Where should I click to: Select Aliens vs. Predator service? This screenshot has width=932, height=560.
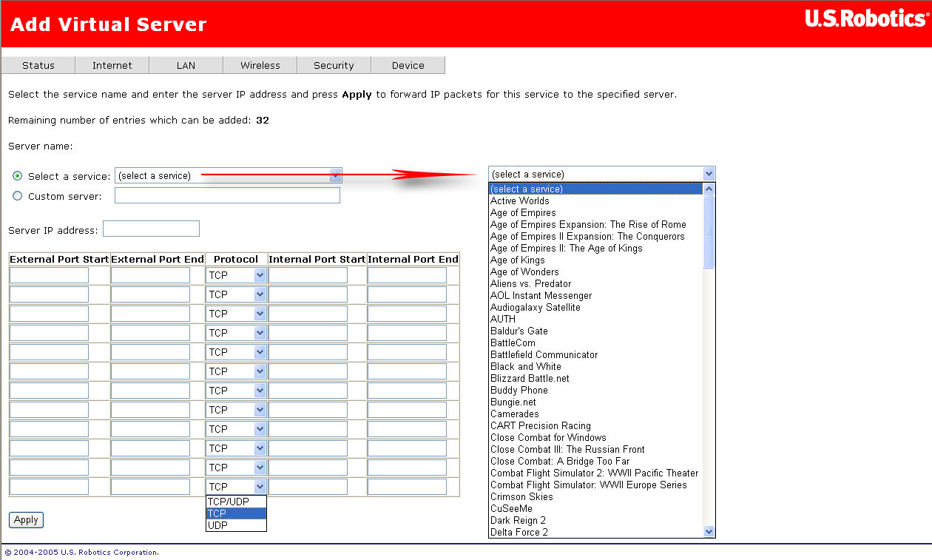coord(596,283)
